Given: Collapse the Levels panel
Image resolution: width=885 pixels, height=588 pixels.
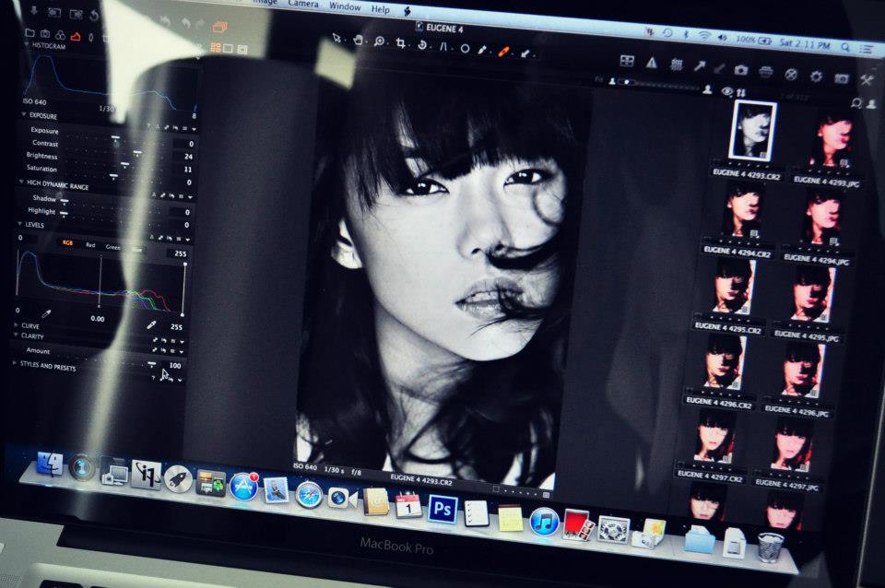Looking at the screenshot, I should (x=19, y=223).
